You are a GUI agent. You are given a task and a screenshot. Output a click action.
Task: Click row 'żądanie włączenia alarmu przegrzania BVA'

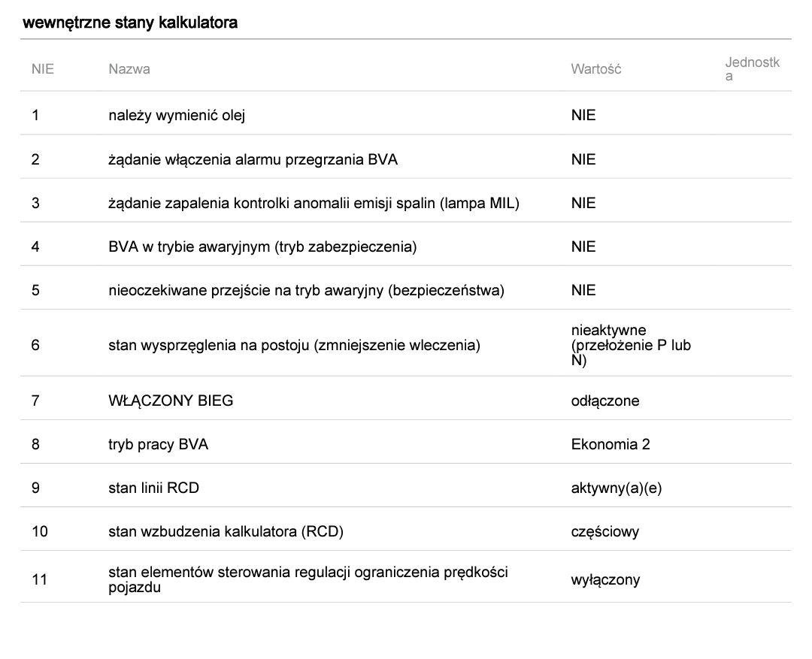coord(253,159)
